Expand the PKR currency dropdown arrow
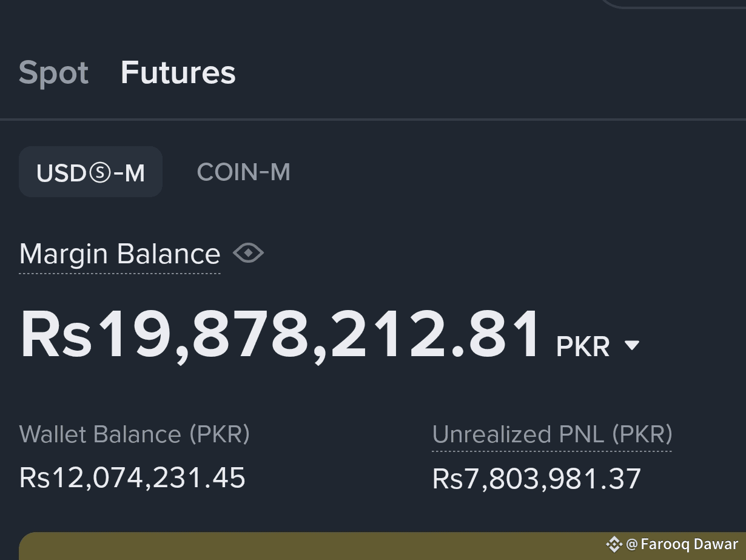 pos(631,345)
